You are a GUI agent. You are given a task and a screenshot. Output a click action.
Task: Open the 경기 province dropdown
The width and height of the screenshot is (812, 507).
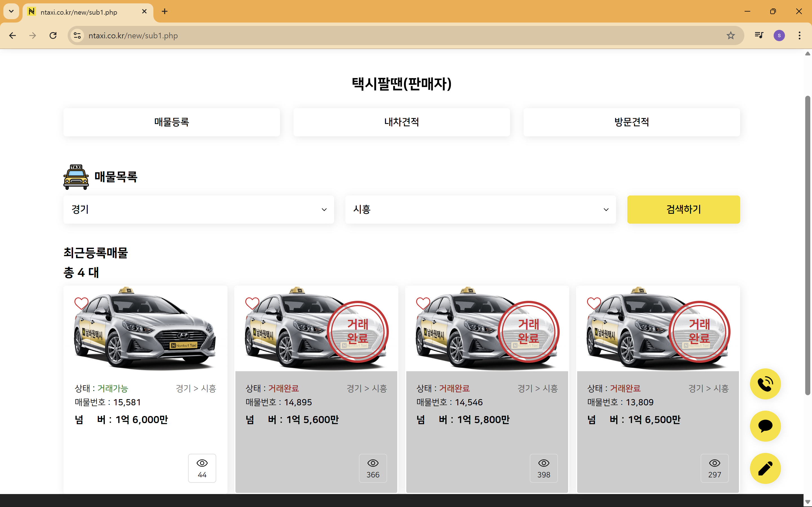198,210
